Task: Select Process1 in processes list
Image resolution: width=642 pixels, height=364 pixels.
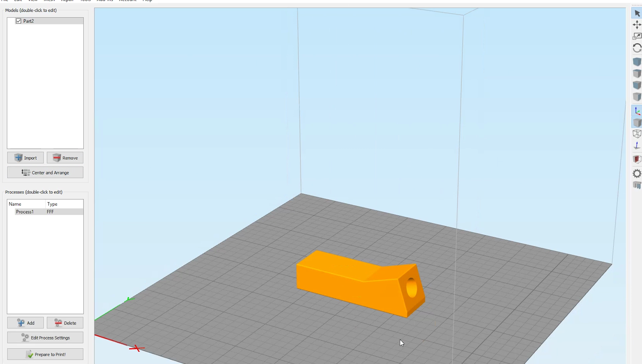Action: [24, 212]
